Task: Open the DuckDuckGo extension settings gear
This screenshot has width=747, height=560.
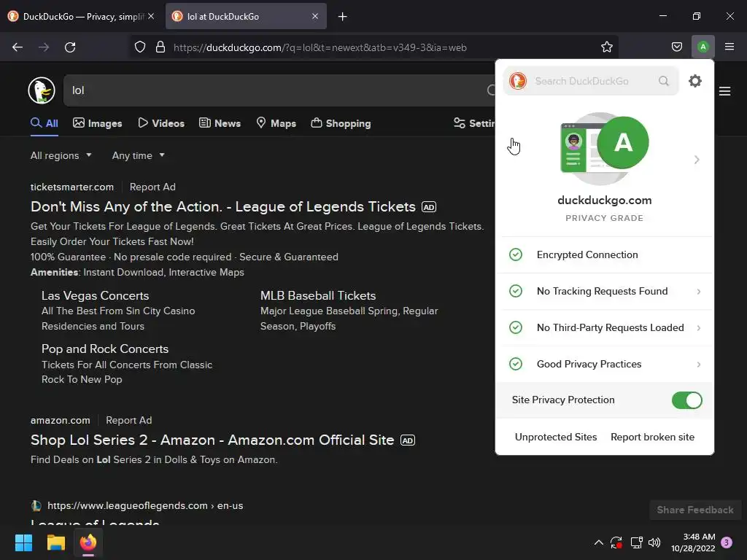Action: 695,81
